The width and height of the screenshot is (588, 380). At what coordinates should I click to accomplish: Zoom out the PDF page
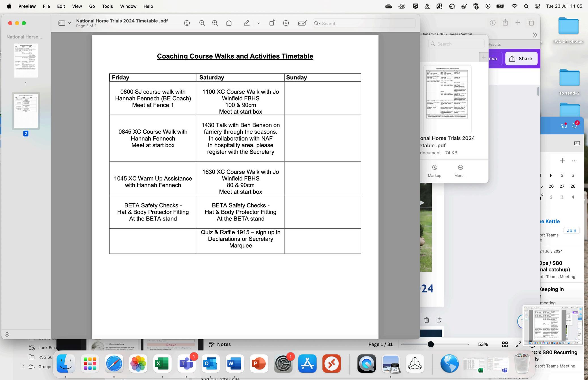(202, 23)
